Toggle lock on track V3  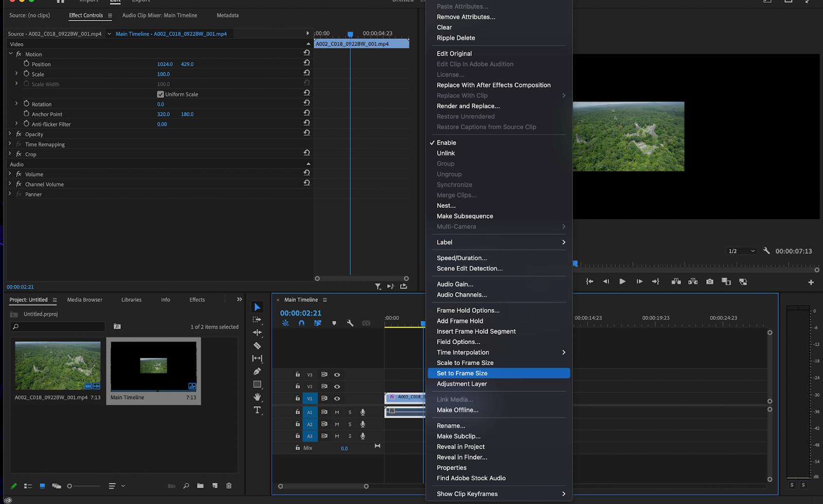[x=297, y=374]
